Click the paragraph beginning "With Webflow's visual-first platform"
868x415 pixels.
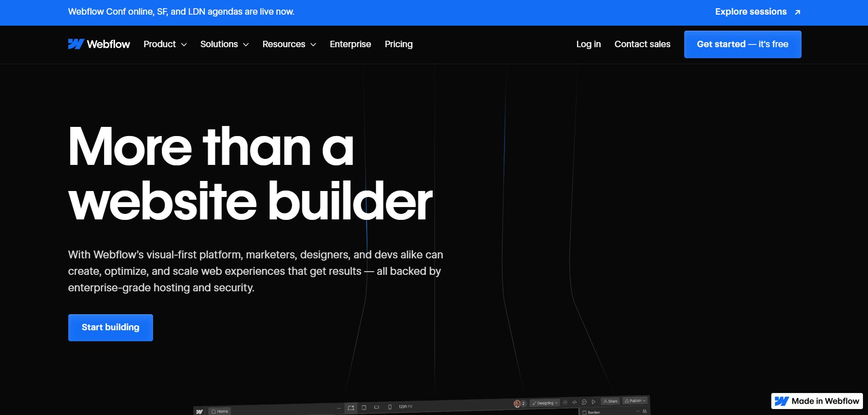pos(256,271)
